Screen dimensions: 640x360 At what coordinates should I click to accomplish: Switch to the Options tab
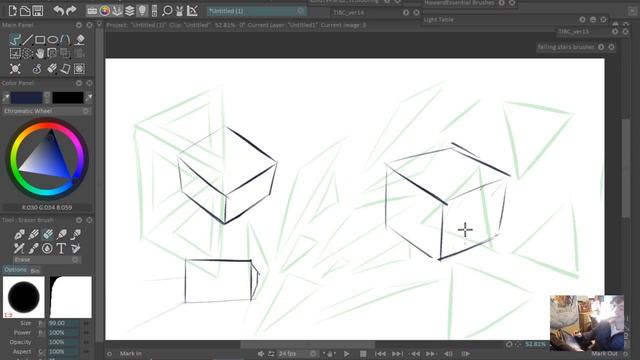click(15, 270)
